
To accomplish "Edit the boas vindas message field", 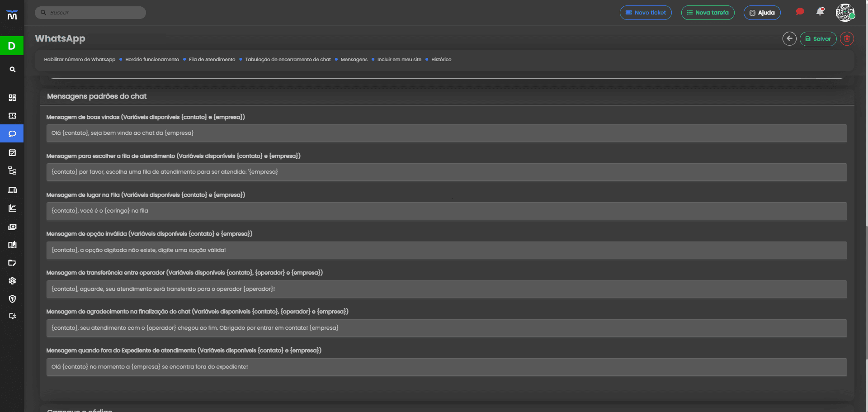I will pos(447,133).
